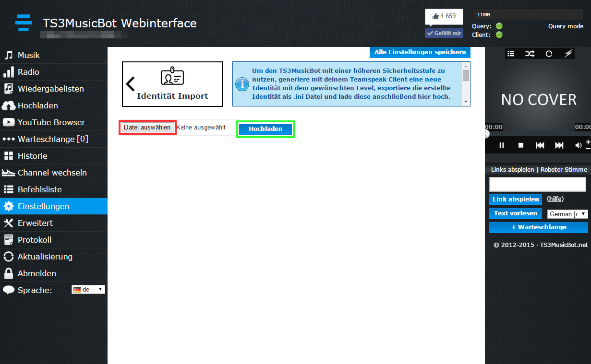The width and height of the screenshot is (591, 364).
Task: Click Roboter Stimme tab label
Action: click(564, 170)
